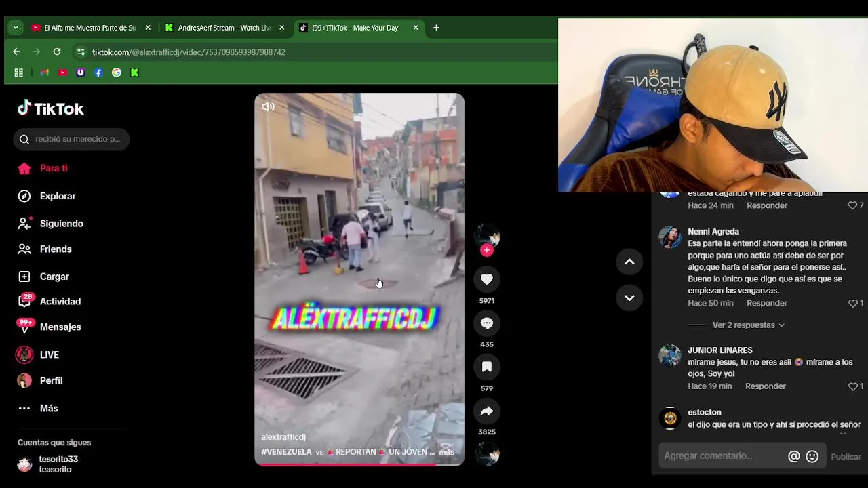Open Nenni Agreda's profile name

click(713, 232)
